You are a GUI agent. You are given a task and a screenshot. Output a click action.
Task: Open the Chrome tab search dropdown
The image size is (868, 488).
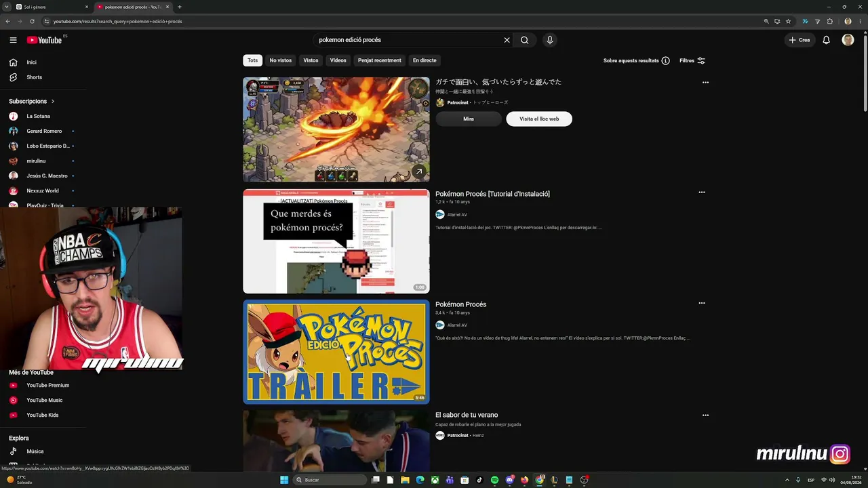coord(6,7)
